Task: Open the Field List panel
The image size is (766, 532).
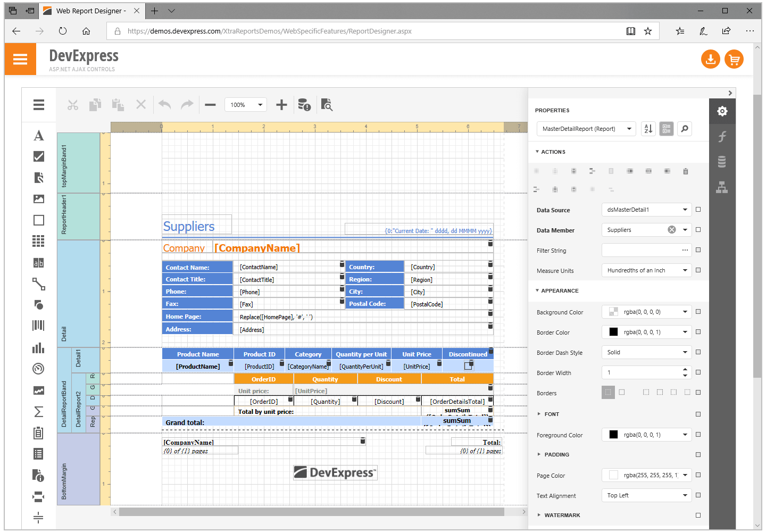Action: click(x=722, y=162)
